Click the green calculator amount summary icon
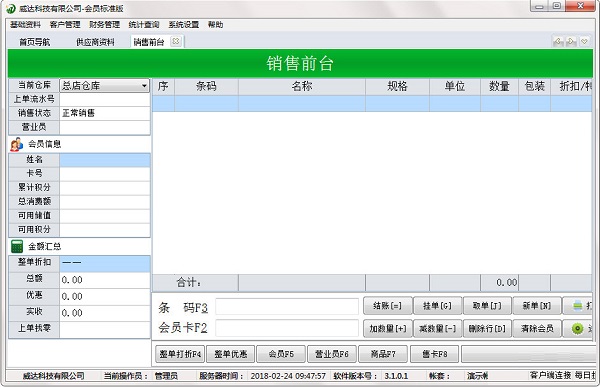Screen dimensions: 600x387 [17, 247]
